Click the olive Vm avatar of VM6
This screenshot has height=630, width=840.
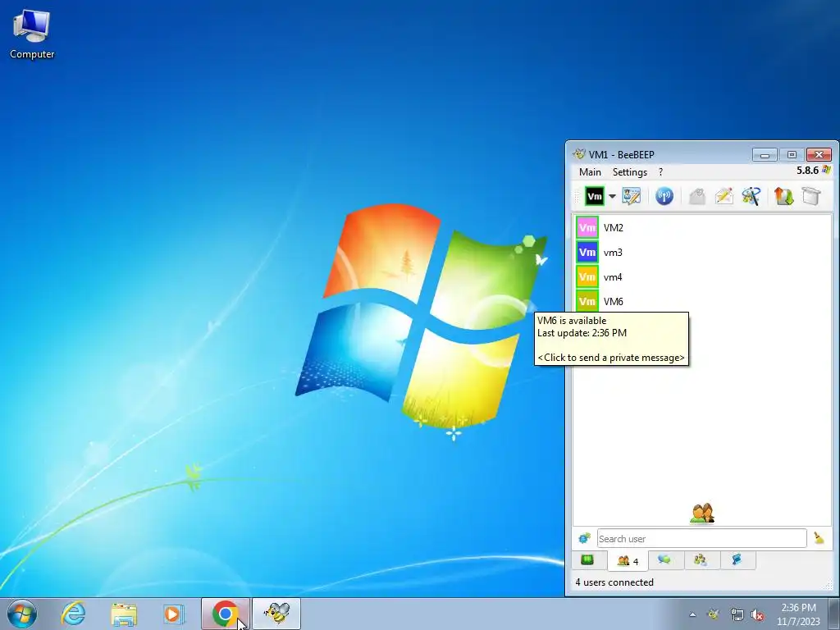587,301
